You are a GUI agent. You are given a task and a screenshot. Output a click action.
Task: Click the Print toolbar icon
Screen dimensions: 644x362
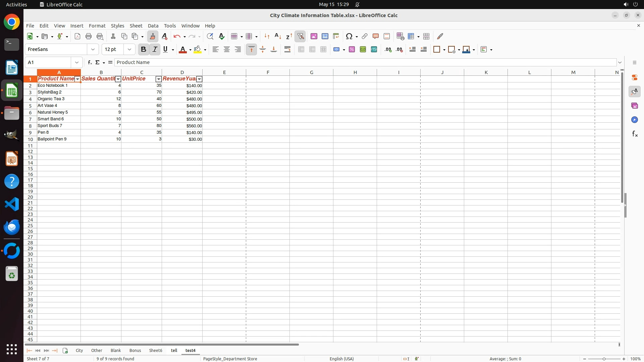(x=89, y=36)
